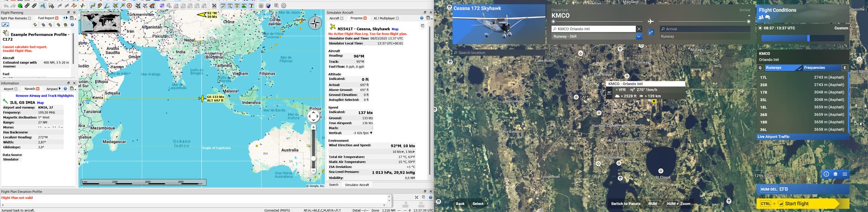Click the Arrival search input field
Viewport: 868px width, 212px height.
(704, 29)
